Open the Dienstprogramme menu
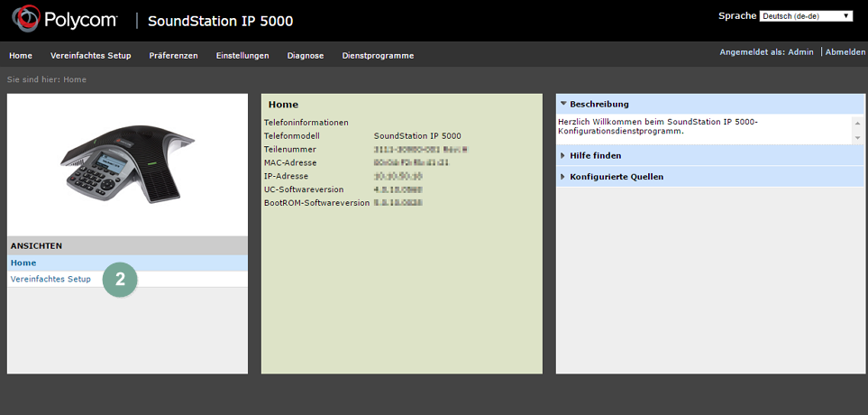868x415 pixels. 378,56
